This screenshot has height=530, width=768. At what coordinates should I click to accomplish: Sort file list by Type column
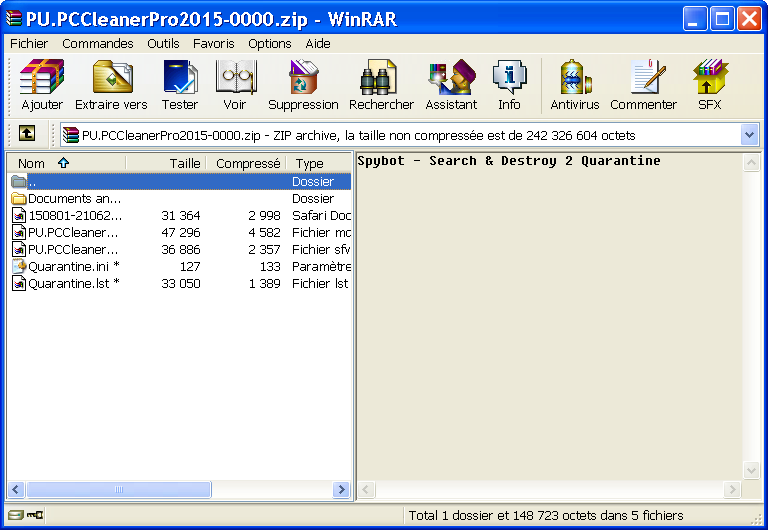click(318, 163)
